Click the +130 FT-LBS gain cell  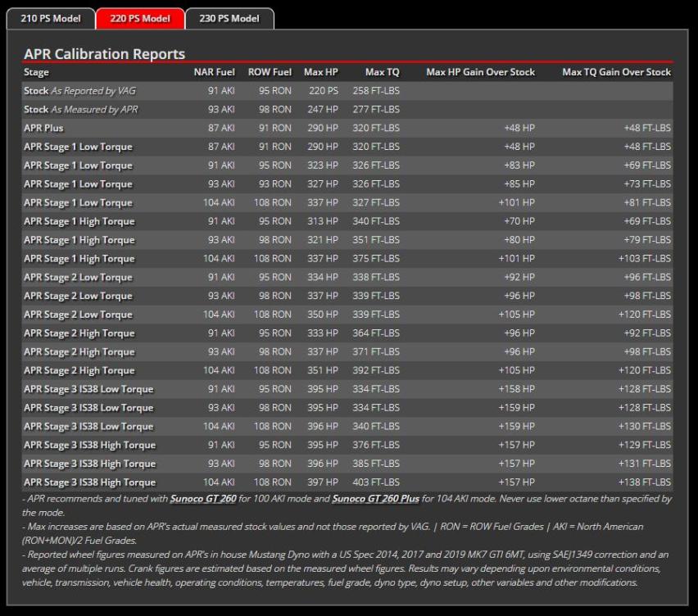(x=645, y=427)
